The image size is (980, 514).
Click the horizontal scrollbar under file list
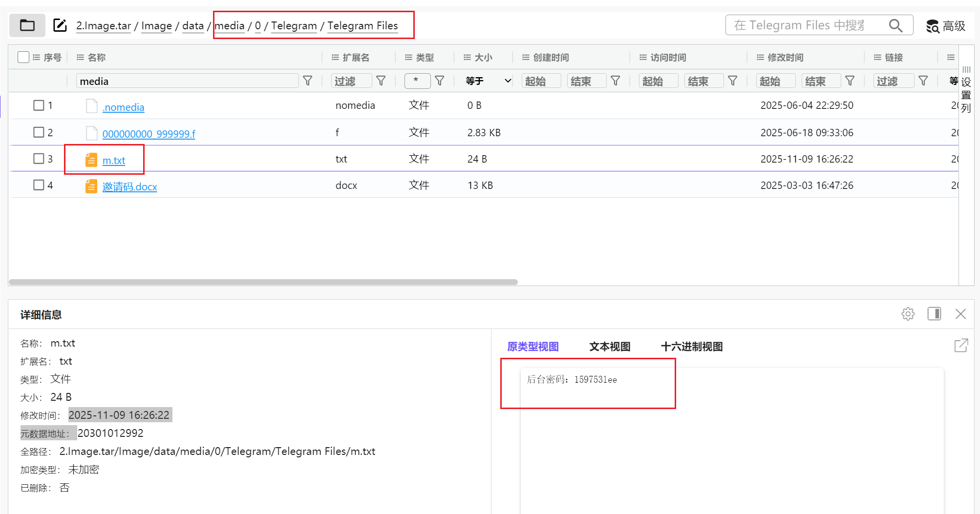click(263, 282)
